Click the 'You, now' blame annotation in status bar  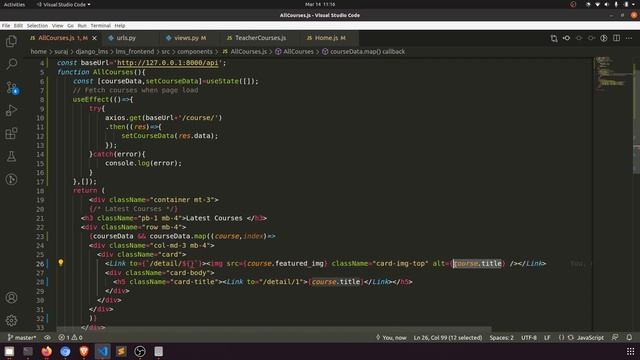391,338
